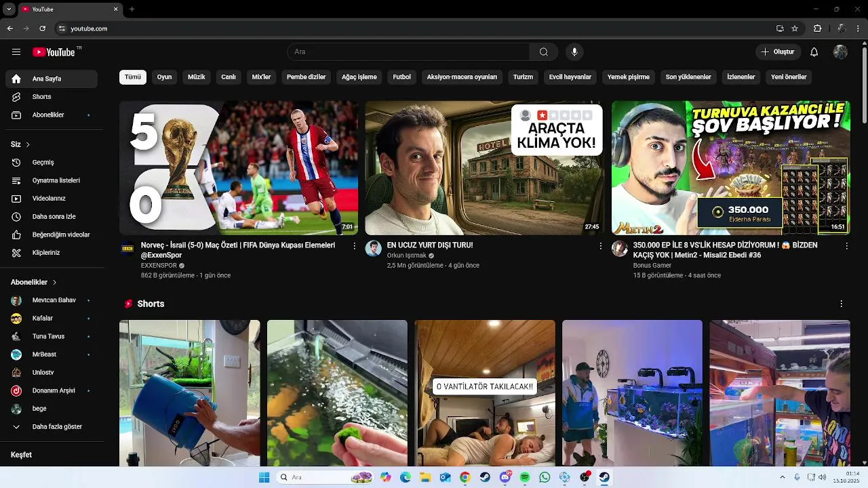The width and height of the screenshot is (868, 488).
Task: Open more options for the Norveç - İsrail video
Action: pos(354,246)
